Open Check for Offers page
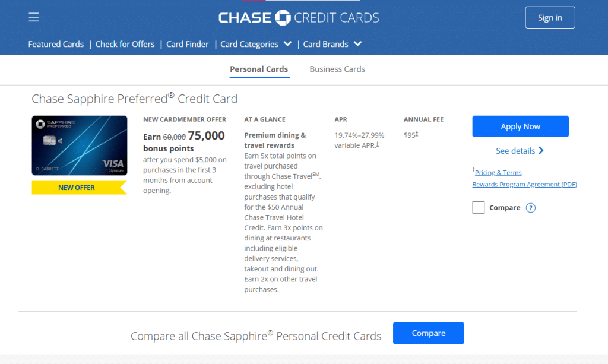This screenshot has height=364, width=608. [125, 44]
